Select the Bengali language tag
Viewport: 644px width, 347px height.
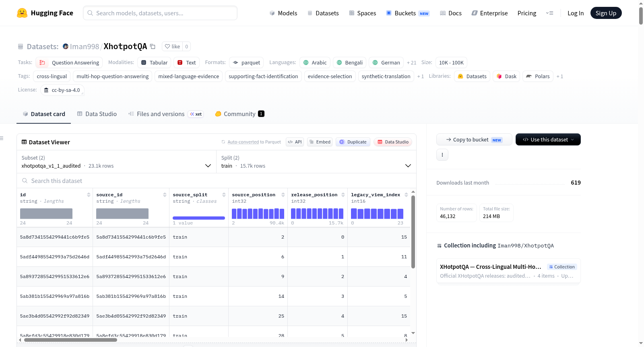coord(350,62)
